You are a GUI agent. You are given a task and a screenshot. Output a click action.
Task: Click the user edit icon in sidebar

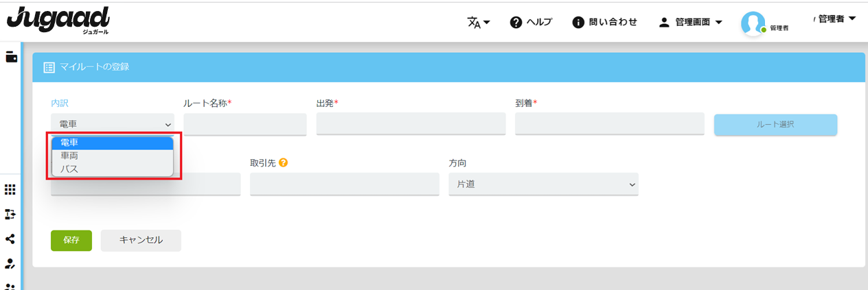(10, 263)
